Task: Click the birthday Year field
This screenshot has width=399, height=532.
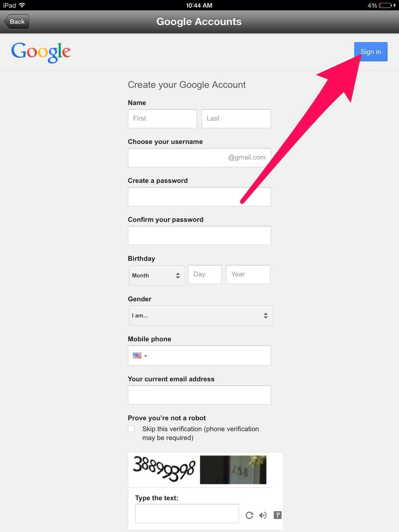Action: 248,274
